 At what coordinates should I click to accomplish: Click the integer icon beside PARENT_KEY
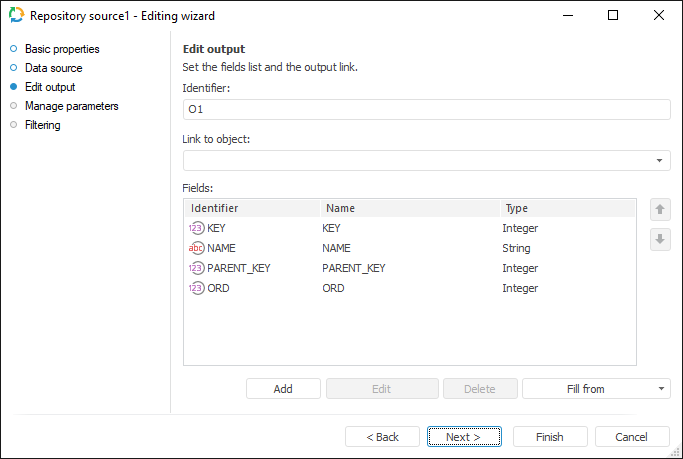196,268
